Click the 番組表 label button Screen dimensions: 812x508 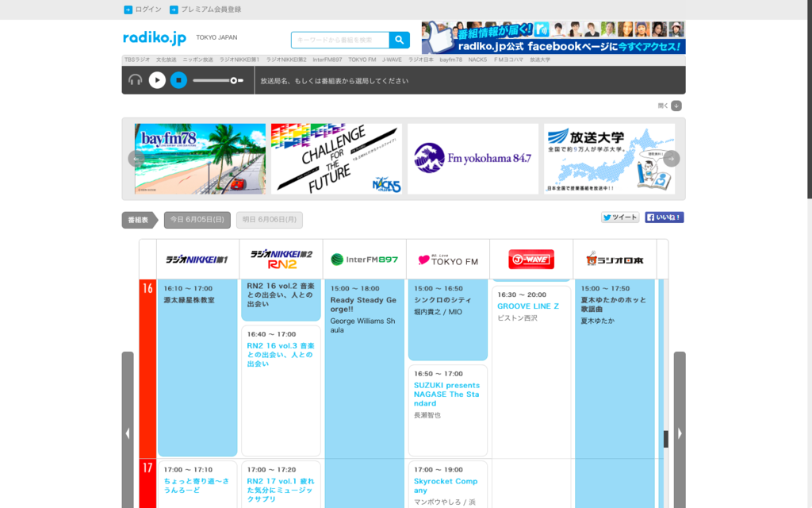(x=139, y=220)
